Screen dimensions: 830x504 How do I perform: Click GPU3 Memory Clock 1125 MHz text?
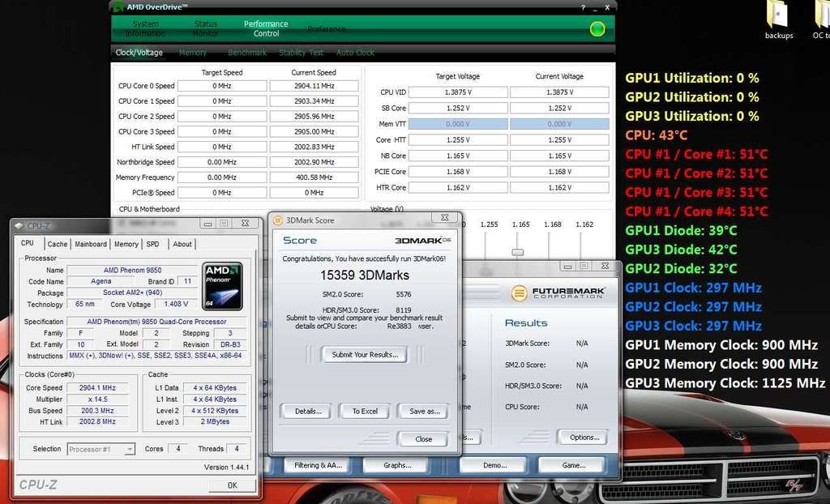click(725, 382)
